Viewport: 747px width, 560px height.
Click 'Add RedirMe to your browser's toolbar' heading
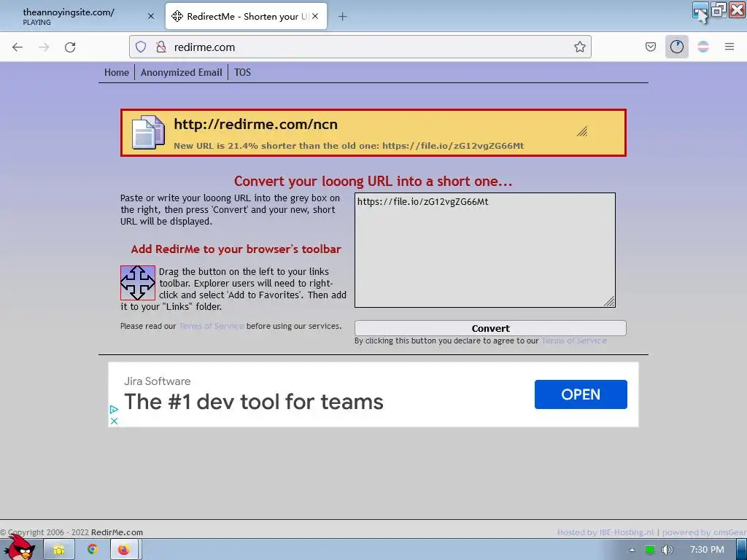236,249
